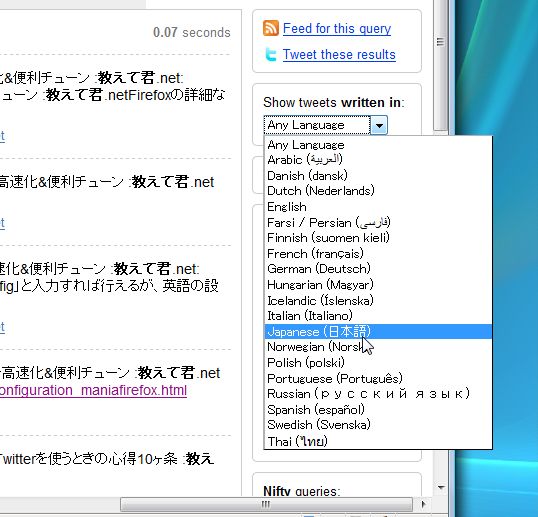Click horizontal scrollbar right arrow
Image resolution: width=538 pixels, height=517 pixels.
pos(423,504)
